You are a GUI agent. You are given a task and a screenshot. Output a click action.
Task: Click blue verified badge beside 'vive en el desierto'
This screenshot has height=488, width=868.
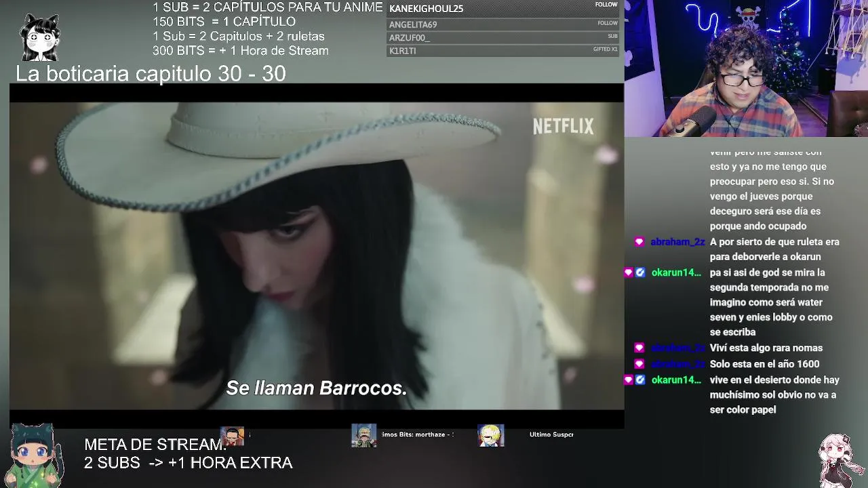pyautogui.click(x=640, y=380)
